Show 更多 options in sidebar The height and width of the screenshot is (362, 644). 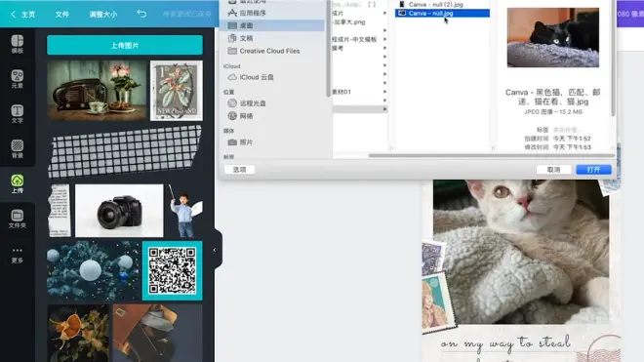tap(18, 255)
